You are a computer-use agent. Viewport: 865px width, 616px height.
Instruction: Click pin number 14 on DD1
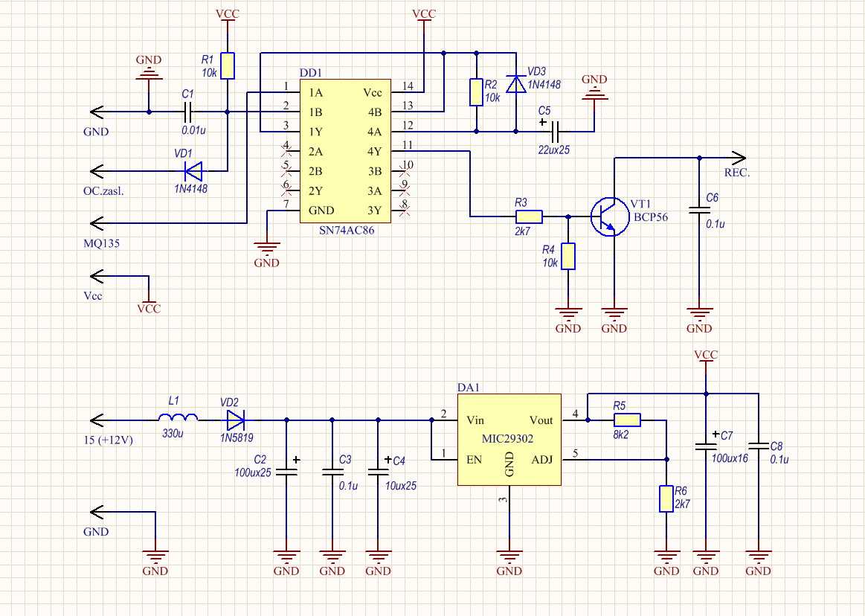[408, 86]
